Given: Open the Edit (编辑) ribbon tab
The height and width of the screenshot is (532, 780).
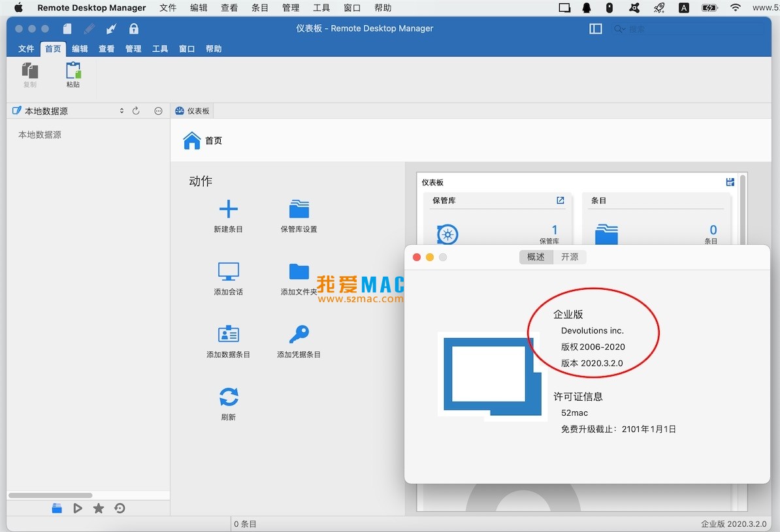Looking at the screenshot, I should pyautogui.click(x=80, y=49).
